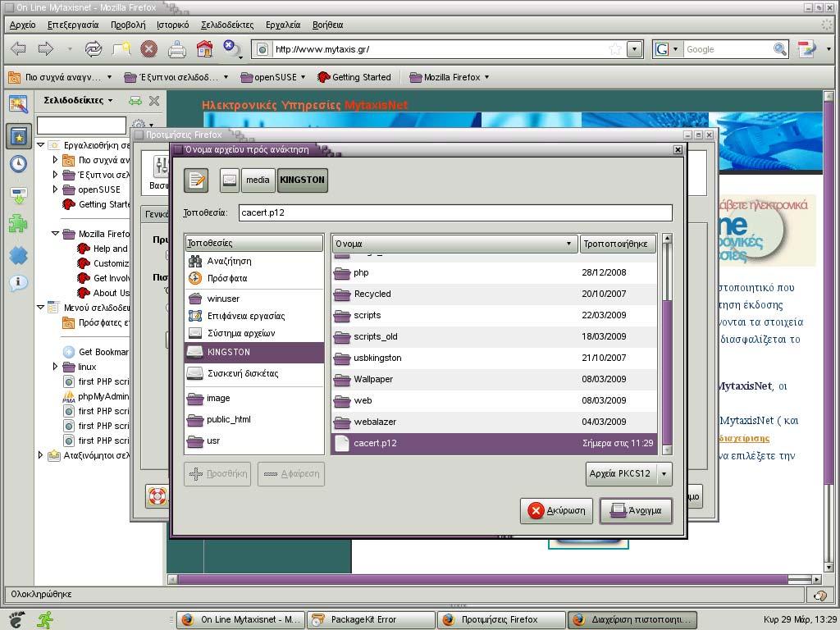This screenshot has width=840, height=630.
Task: Click the edit page icon in toolbar
Action: point(806,49)
